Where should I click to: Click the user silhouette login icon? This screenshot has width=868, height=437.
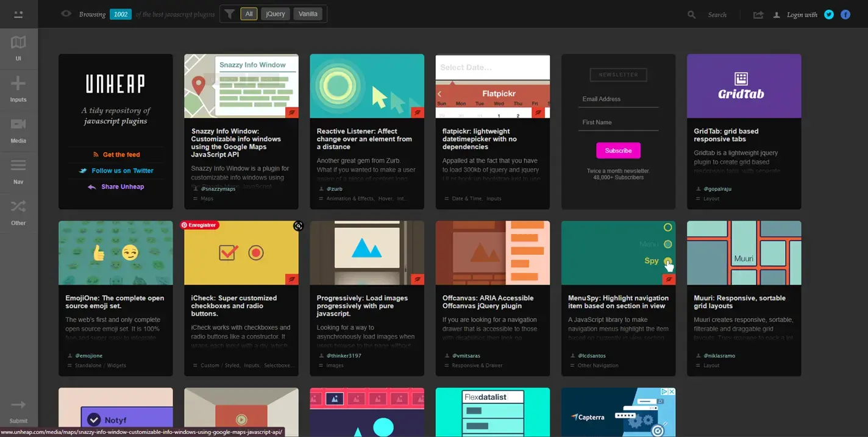click(777, 15)
